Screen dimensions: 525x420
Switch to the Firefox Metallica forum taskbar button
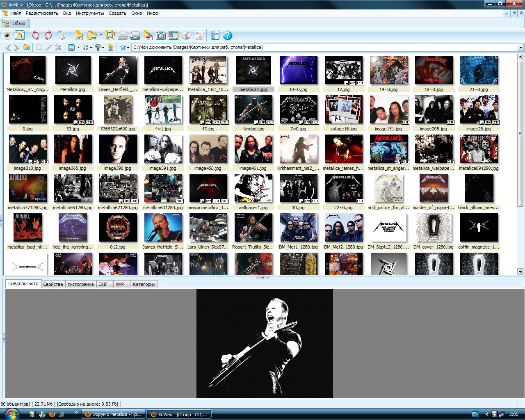pos(113,414)
